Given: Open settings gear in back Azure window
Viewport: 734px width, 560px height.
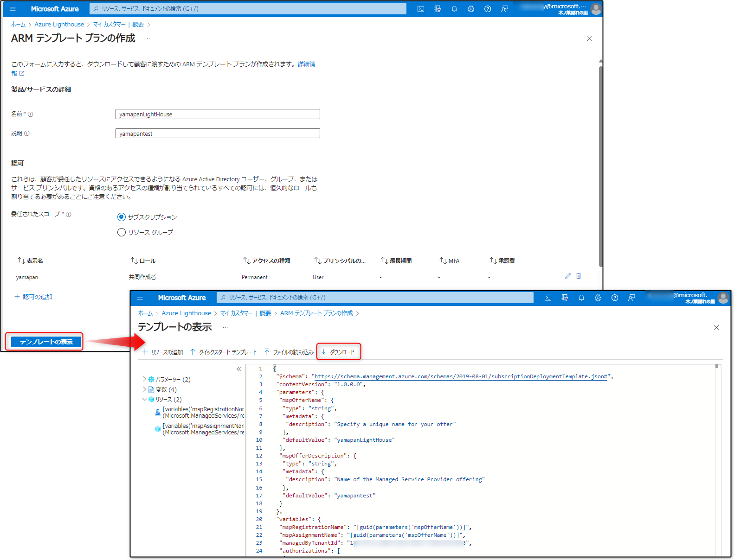Looking at the screenshot, I should [x=471, y=9].
